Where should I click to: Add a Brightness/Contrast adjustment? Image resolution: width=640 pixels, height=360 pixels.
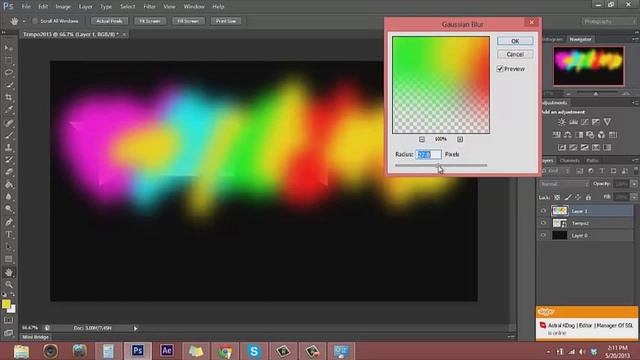point(562,122)
